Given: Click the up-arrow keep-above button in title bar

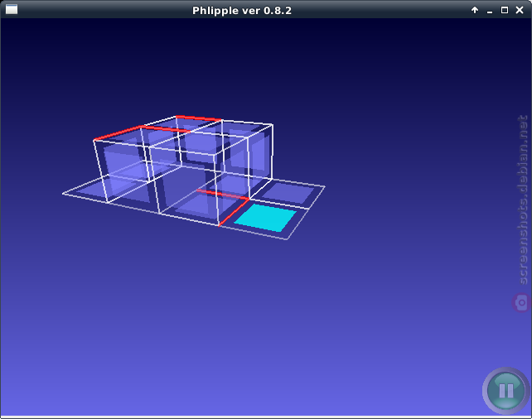Looking at the screenshot, I should point(475,10).
